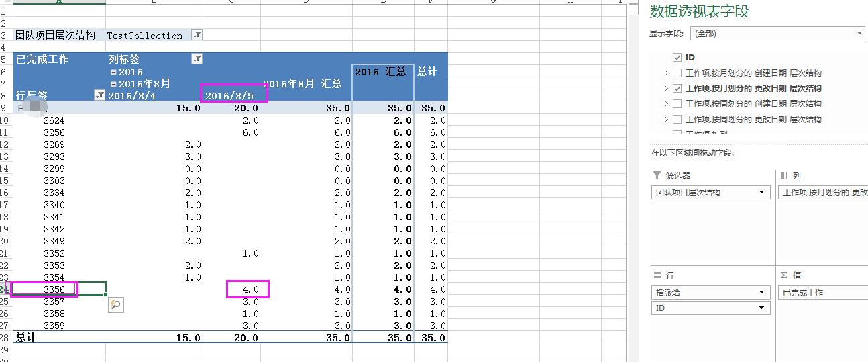Click the magnifier quick explore icon

pyautogui.click(x=115, y=305)
